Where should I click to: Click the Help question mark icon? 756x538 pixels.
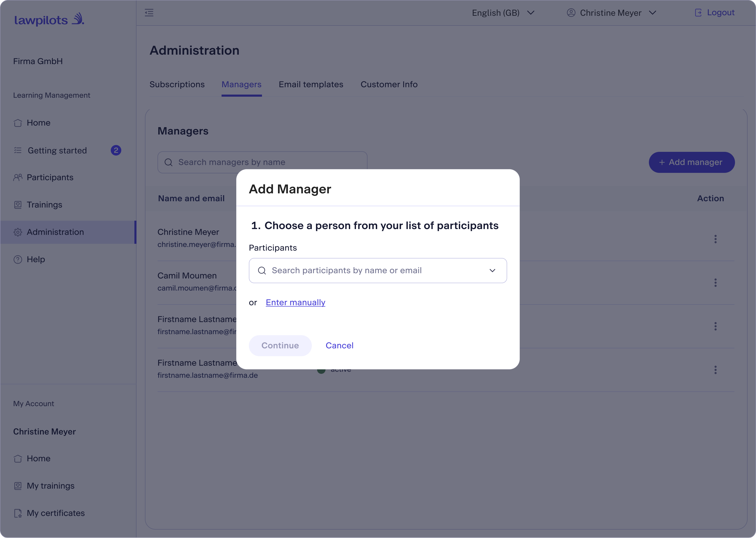point(18,260)
